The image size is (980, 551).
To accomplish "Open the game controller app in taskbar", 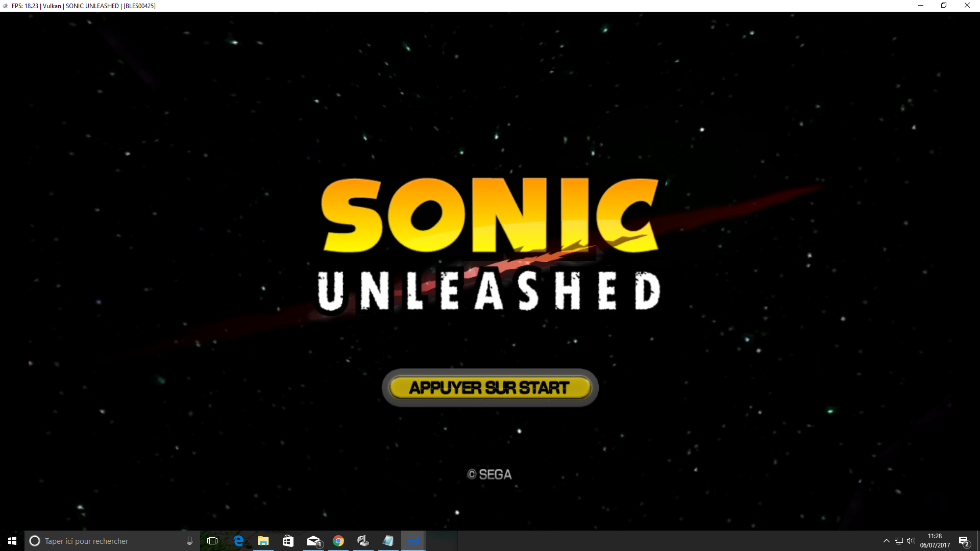I will 363,541.
